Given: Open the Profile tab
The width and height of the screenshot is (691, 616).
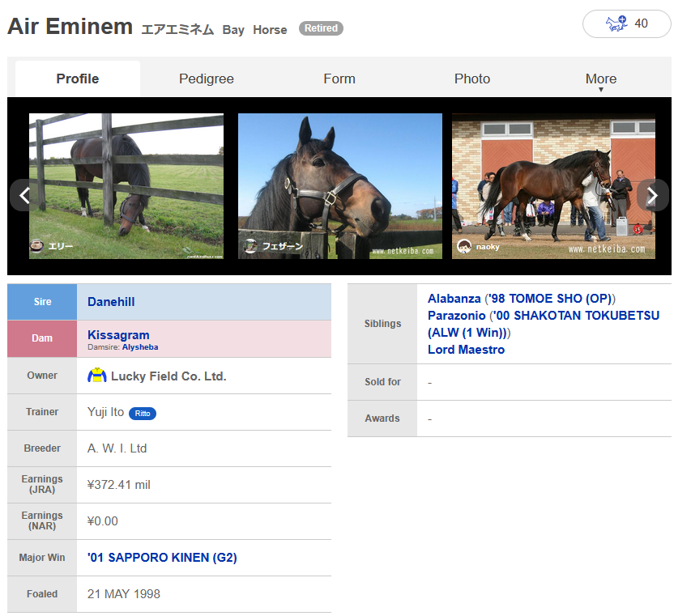Looking at the screenshot, I should tap(78, 79).
